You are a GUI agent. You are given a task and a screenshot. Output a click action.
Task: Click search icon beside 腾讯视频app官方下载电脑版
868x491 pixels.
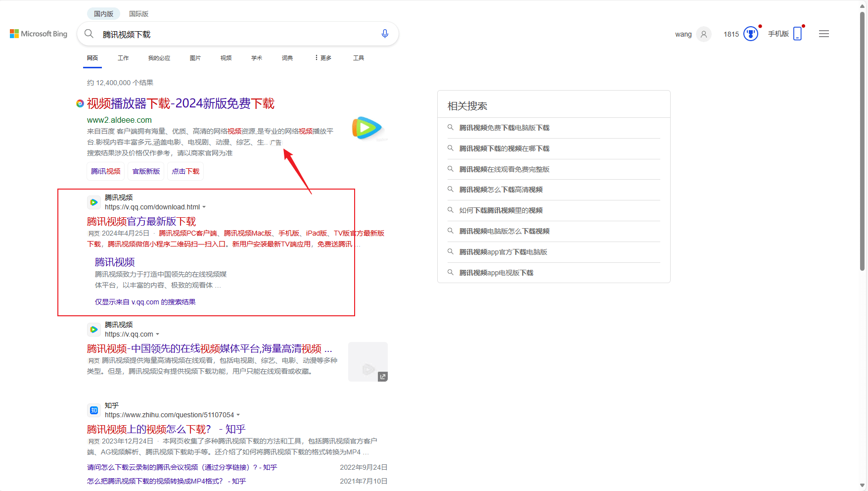click(x=451, y=252)
